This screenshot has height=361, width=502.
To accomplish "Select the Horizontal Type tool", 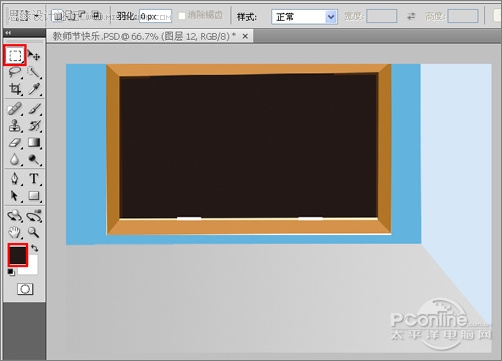I will (34, 179).
